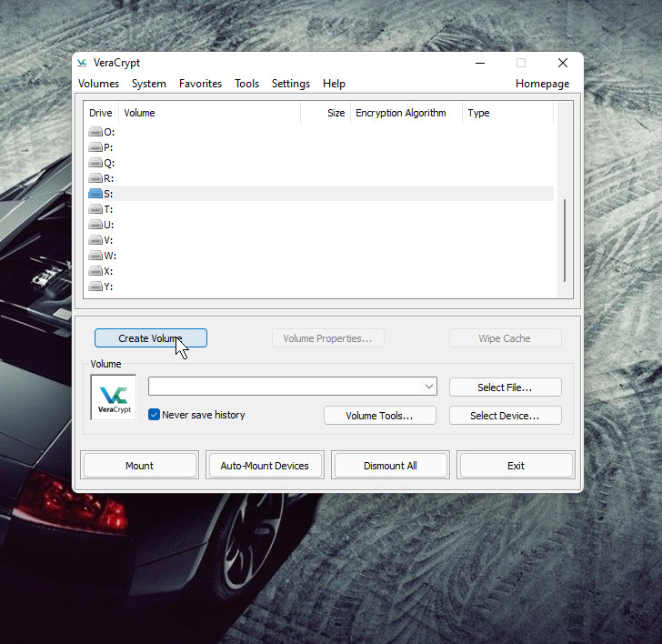Click the drive list vertical scrollbar thumb
The height and width of the screenshot is (644, 662).
click(565, 240)
